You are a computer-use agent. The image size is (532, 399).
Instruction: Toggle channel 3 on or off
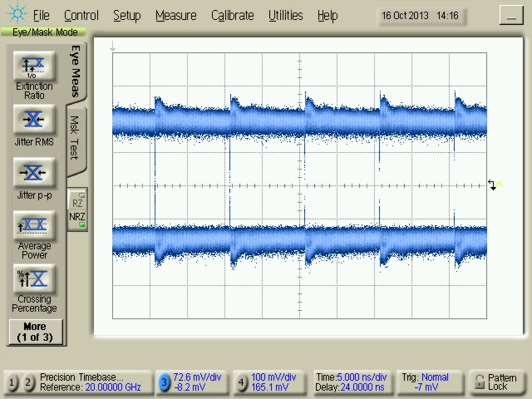pos(164,382)
